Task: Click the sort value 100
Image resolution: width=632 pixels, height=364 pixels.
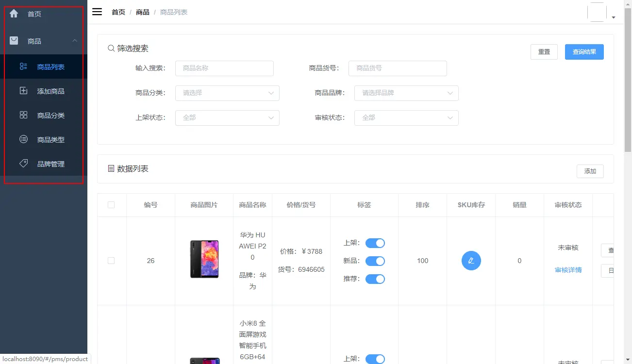Action: click(x=422, y=261)
